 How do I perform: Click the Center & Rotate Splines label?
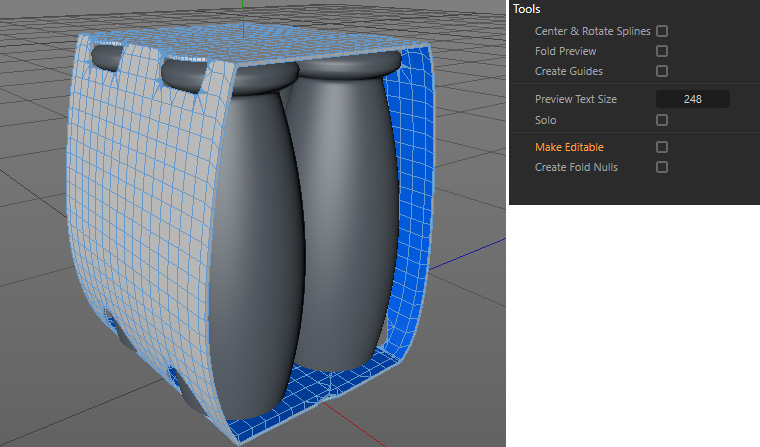(592, 31)
